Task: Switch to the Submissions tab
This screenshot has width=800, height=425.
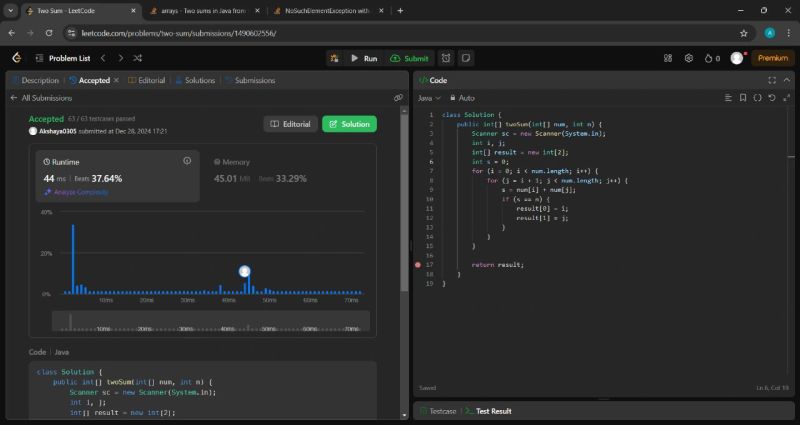Action: click(x=250, y=80)
